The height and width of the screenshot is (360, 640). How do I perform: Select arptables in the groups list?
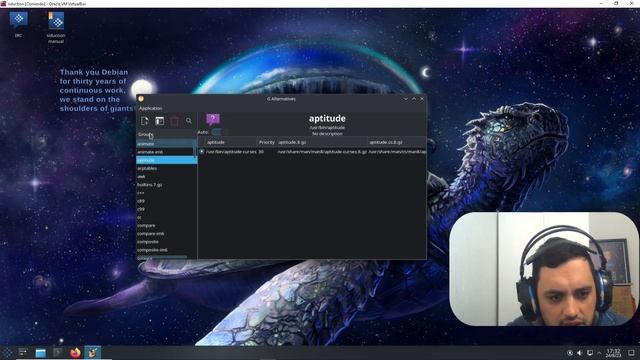[x=167, y=168]
